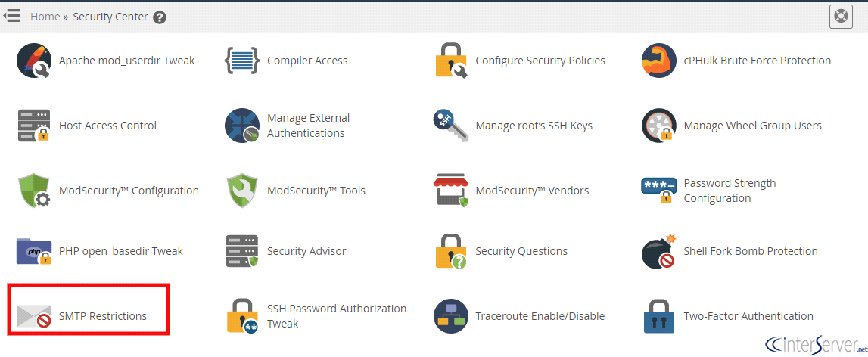Open cPHulk Brute Force Protection icon
Screen dimensions: 868x357
tap(658, 61)
